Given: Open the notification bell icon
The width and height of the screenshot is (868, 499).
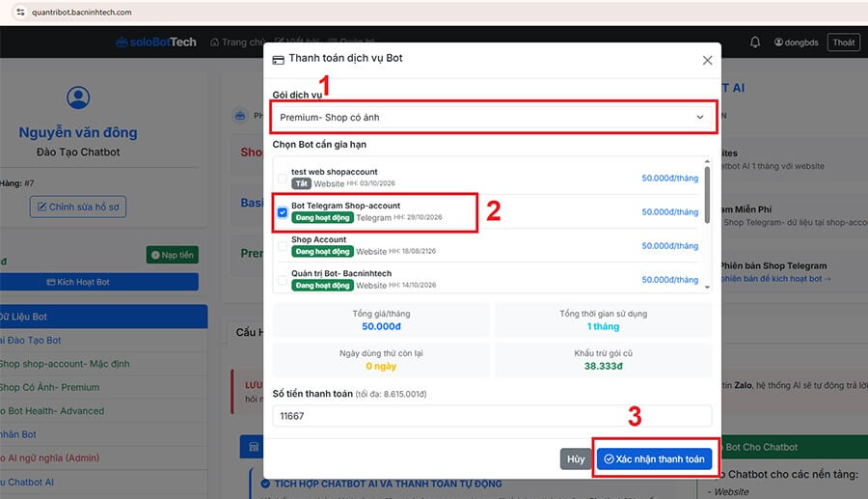Looking at the screenshot, I should click(x=755, y=42).
